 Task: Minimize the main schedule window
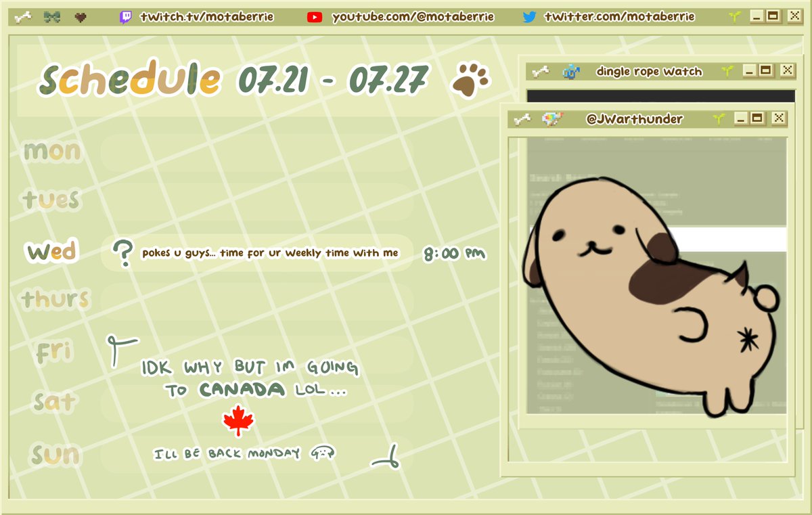(757, 16)
